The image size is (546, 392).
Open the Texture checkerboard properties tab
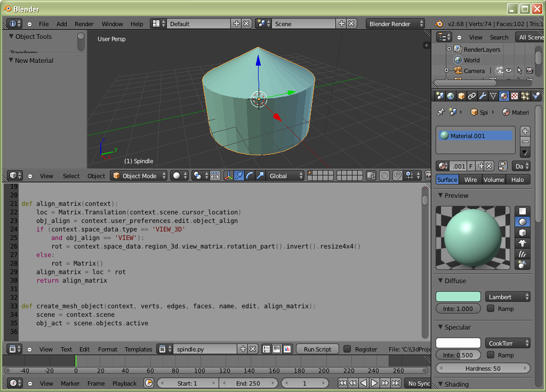coord(515,96)
